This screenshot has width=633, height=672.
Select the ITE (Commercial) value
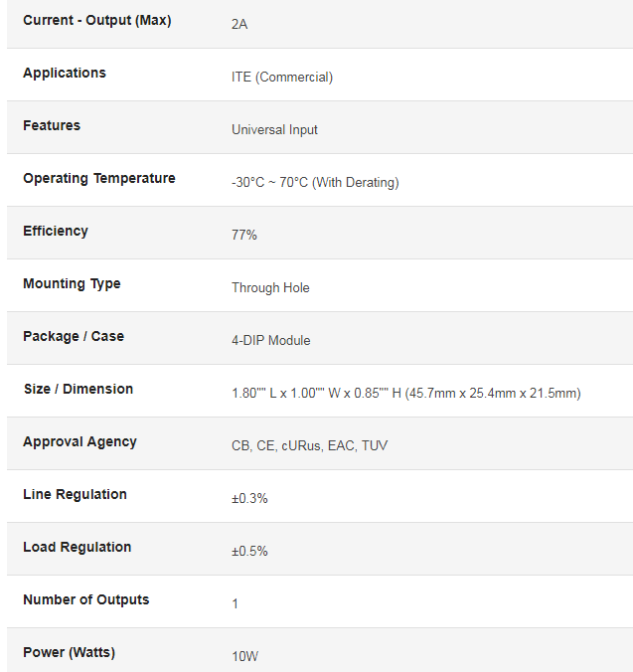[x=282, y=78]
